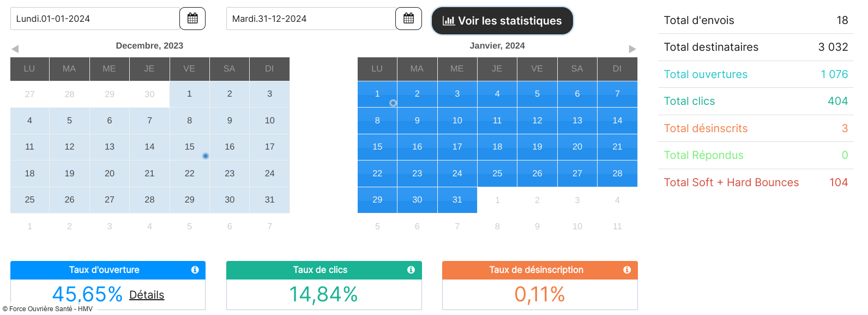Click the left arrow to view previous month
868x315 pixels.
(14, 49)
